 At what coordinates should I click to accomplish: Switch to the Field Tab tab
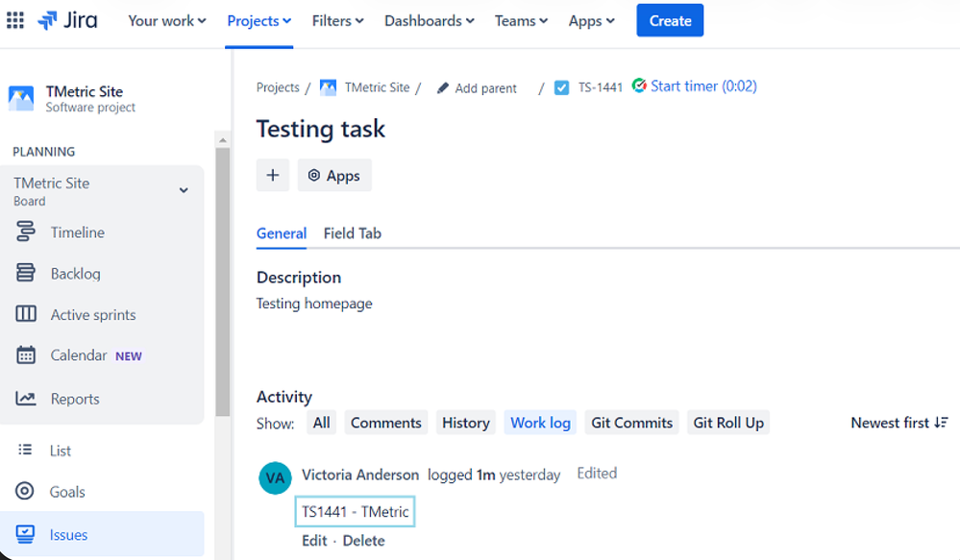[353, 233]
